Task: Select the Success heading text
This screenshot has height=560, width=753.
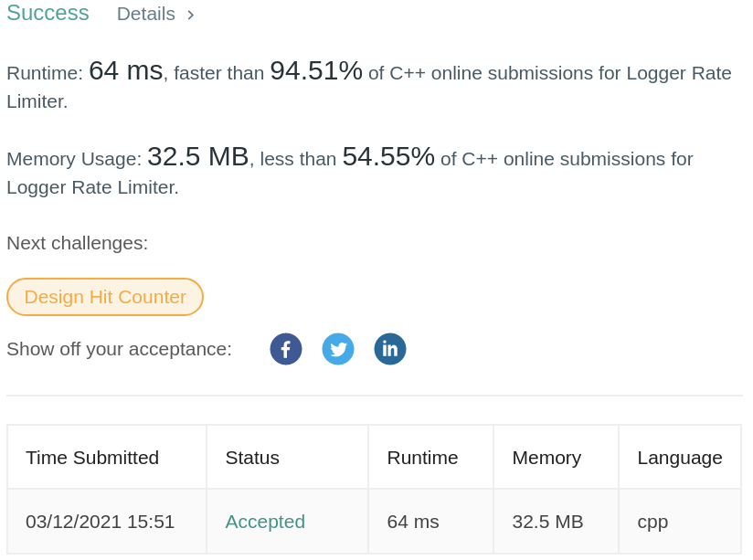Action: tap(48, 13)
